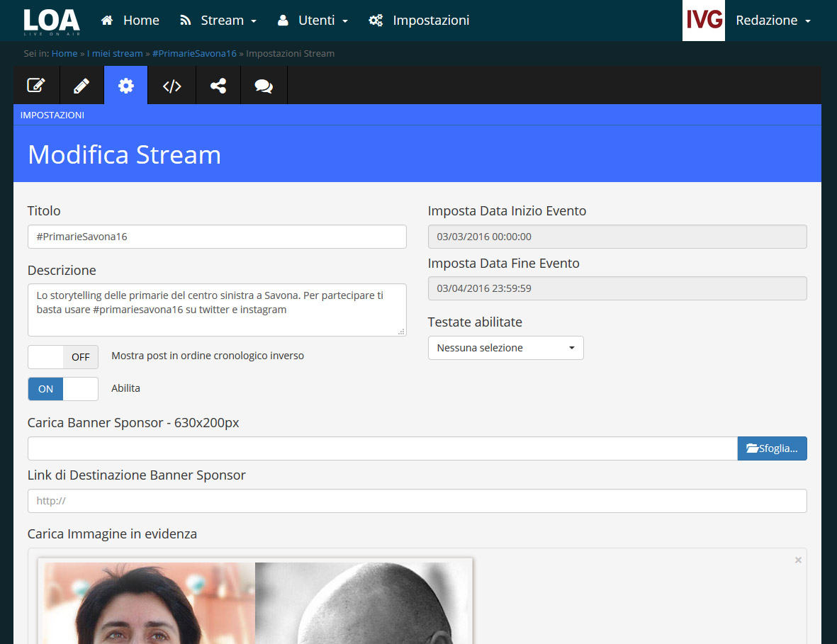Click the Abilita label text
This screenshot has width=837, height=644.
coord(125,388)
